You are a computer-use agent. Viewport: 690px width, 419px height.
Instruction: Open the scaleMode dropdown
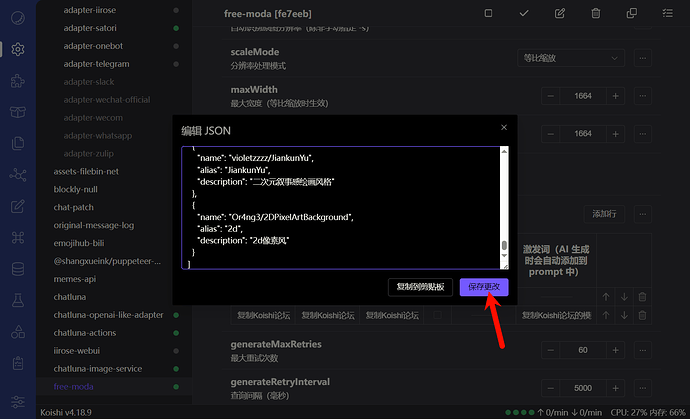573,58
